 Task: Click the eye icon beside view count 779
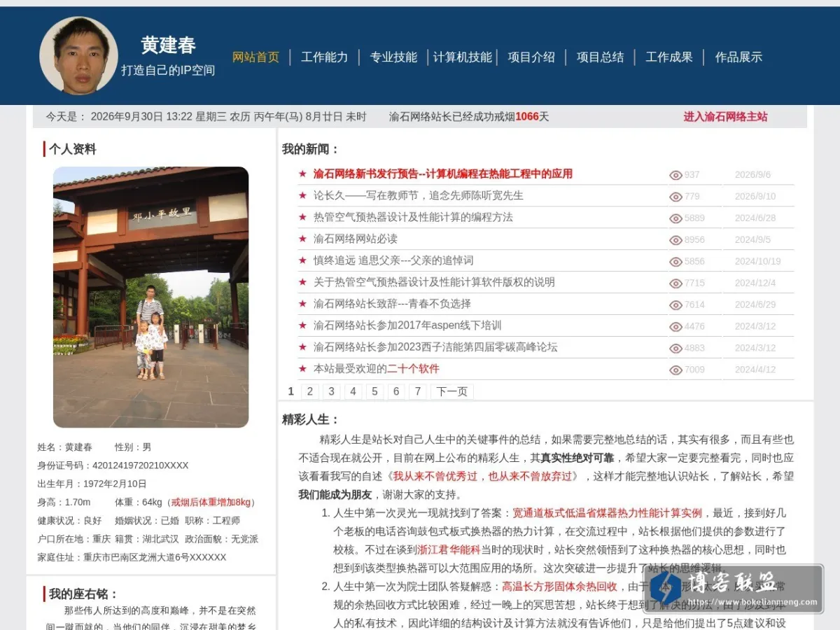675,197
